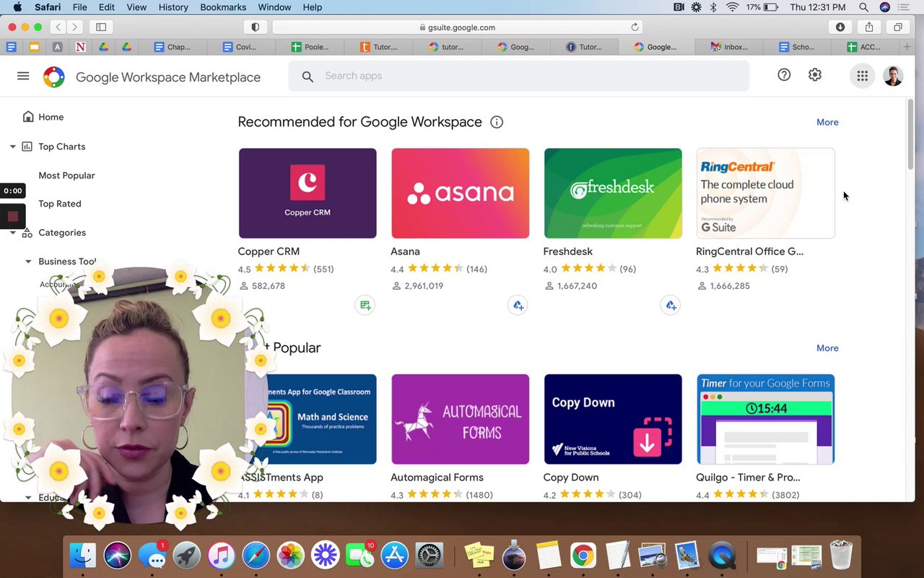Open Spotlight search in menu bar
Image resolution: width=924 pixels, height=578 pixels.
[x=863, y=7]
